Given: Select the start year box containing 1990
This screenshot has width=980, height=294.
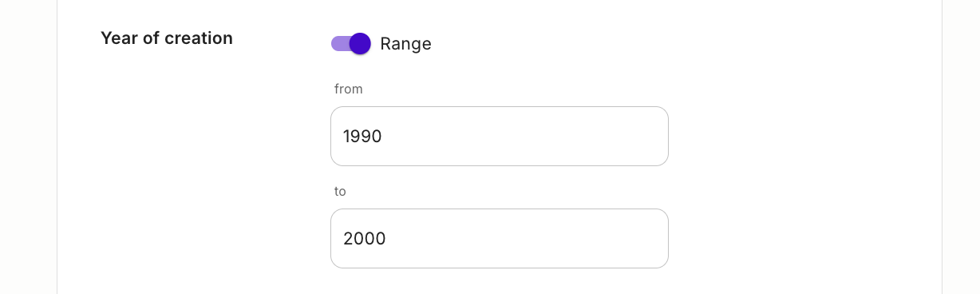Looking at the screenshot, I should coord(500,137).
